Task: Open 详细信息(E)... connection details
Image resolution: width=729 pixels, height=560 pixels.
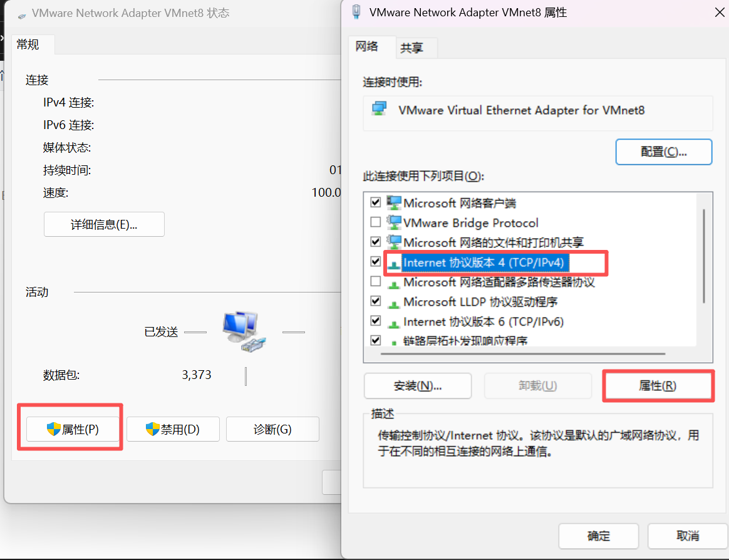Action: click(x=104, y=225)
